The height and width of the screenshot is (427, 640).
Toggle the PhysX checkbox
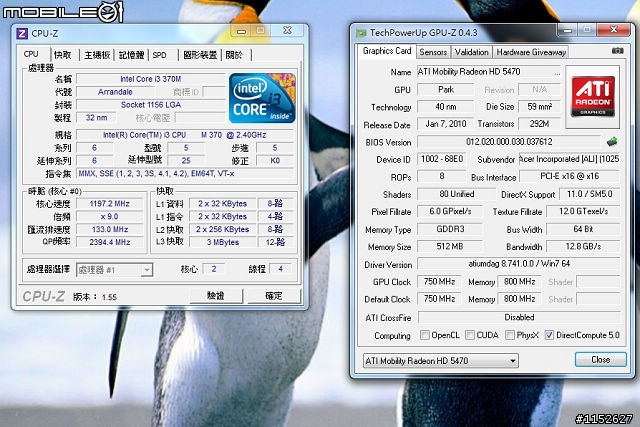[x=509, y=335]
